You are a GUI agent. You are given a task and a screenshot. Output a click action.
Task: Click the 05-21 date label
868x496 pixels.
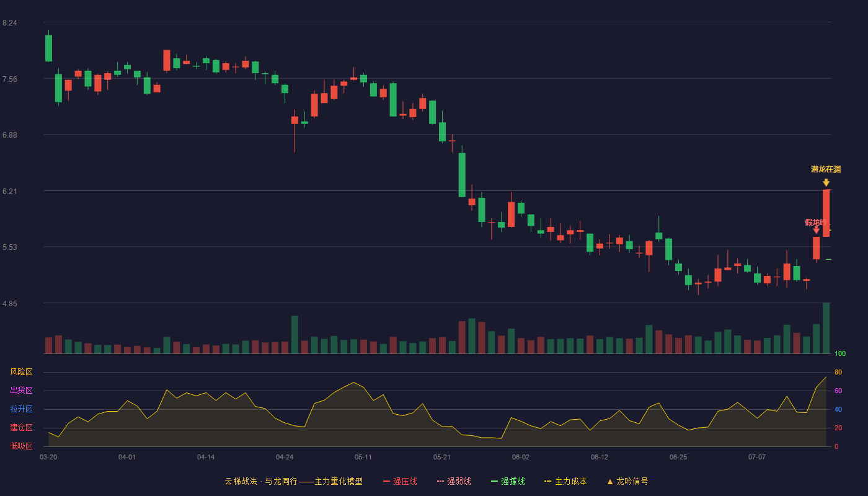point(442,457)
